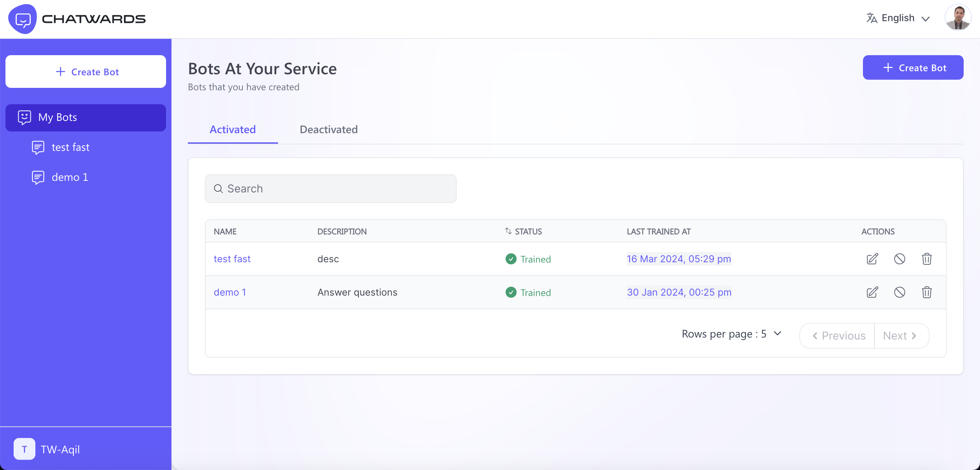Screen dimensions: 980x470
Task: Select My Bots in sidebar
Action: [86, 117]
